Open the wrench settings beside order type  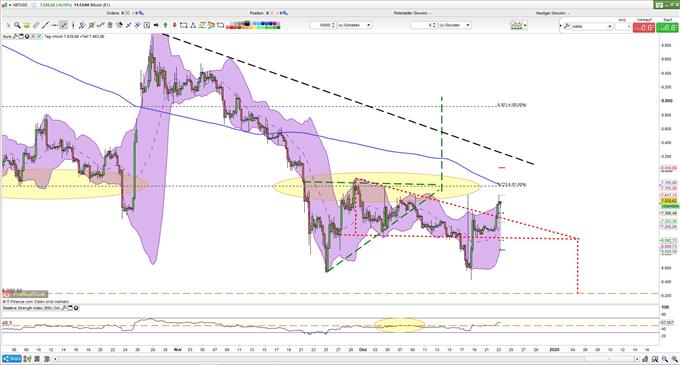click(x=566, y=26)
